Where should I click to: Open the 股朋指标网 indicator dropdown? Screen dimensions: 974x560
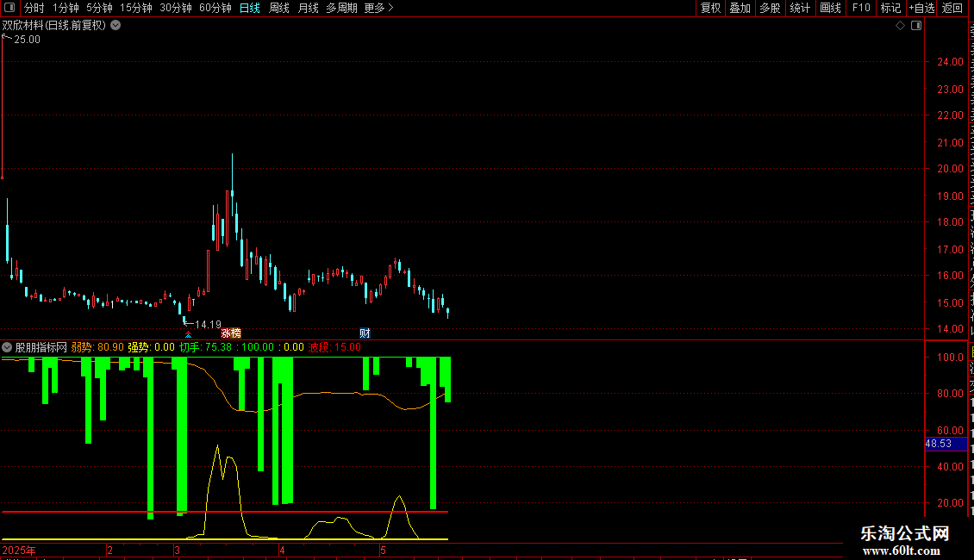coord(7,347)
